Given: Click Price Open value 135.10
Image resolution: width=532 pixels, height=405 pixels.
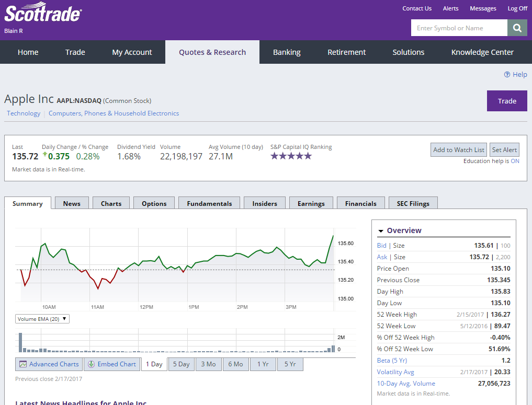Looking at the screenshot, I should 500,269.
